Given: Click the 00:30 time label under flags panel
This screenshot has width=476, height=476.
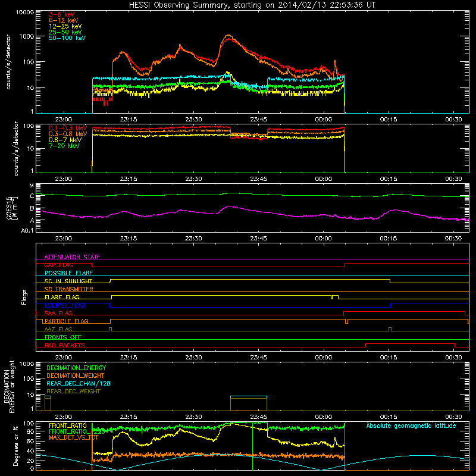Looking at the screenshot, I should [453, 358].
